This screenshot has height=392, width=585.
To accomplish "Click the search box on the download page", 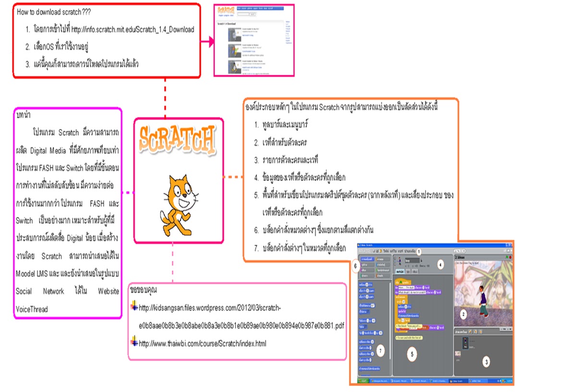I will pyautogui.click(x=243, y=14).
